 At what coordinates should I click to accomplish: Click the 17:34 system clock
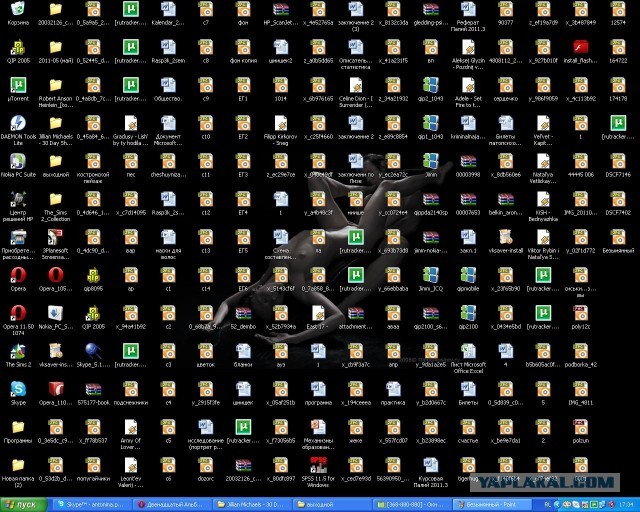(x=627, y=505)
